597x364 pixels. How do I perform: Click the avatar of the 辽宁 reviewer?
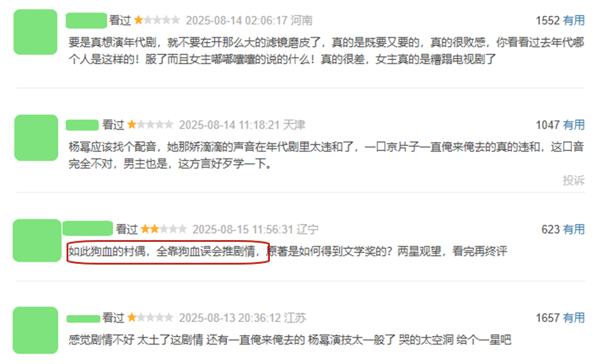[x=37, y=241]
